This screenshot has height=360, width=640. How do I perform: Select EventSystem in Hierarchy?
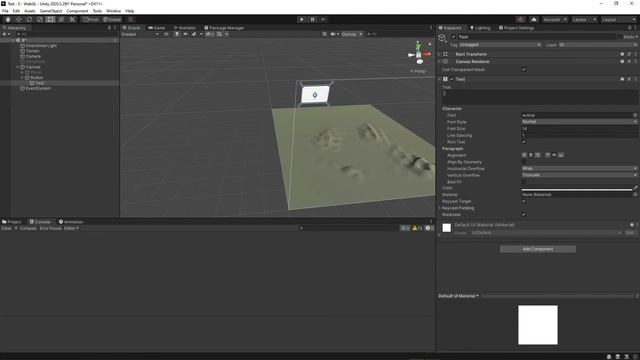(x=38, y=88)
